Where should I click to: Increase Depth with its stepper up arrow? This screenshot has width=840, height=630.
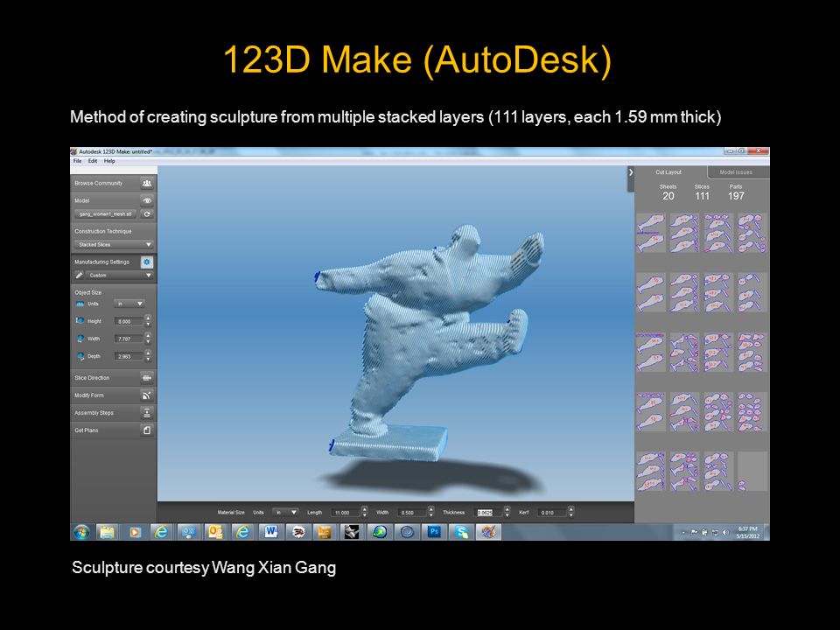pos(148,353)
